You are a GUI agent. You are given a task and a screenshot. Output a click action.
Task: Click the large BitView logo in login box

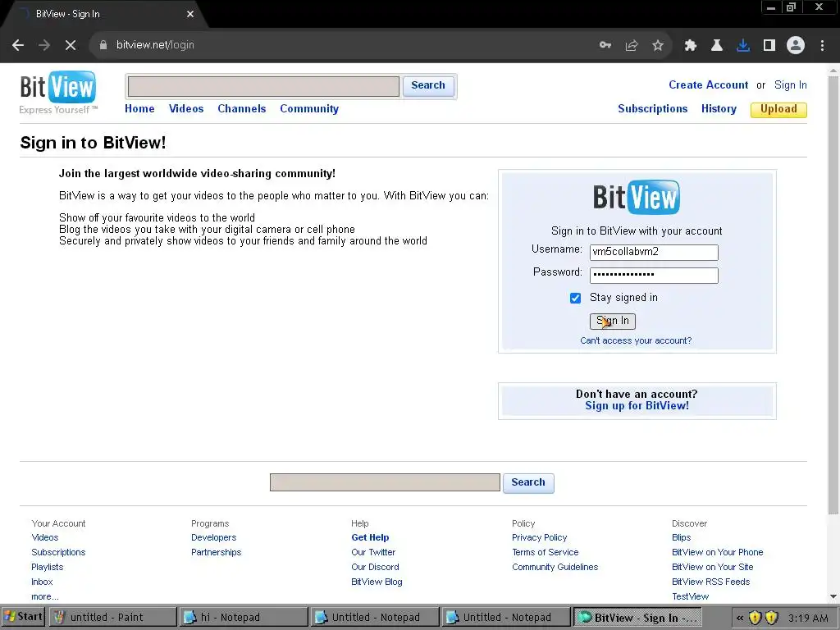(637, 197)
